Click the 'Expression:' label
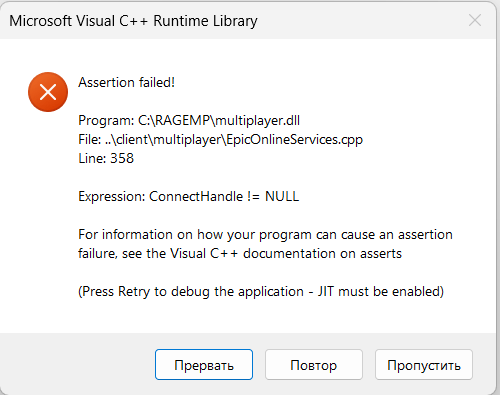 pyautogui.click(x=112, y=196)
